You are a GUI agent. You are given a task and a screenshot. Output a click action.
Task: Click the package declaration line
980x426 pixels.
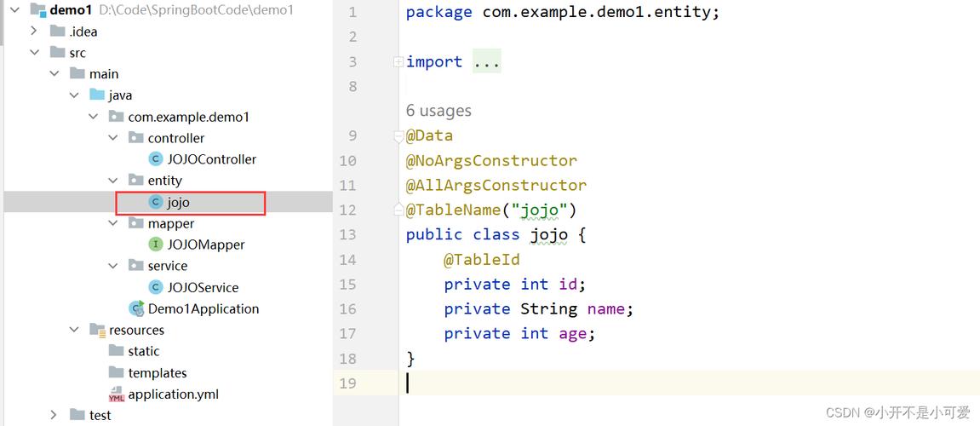click(x=563, y=13)
